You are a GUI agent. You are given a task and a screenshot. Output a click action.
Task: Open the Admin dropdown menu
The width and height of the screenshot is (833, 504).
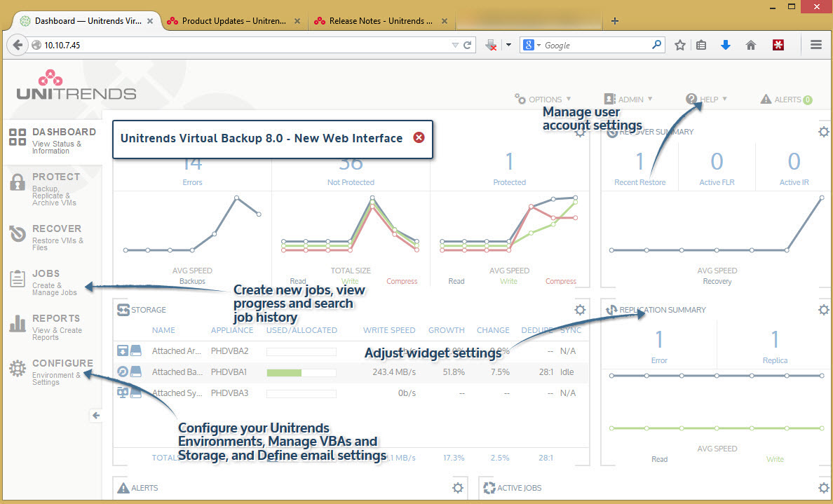point(628,100)
